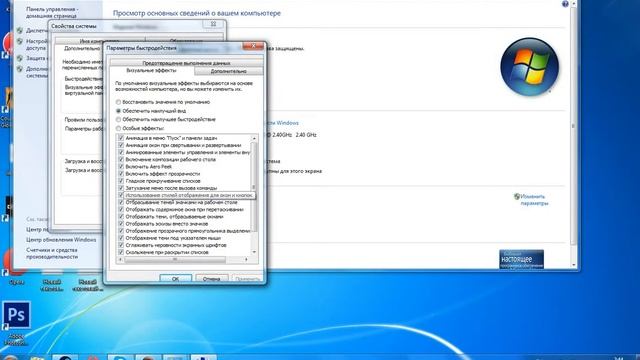Uncheck Отбрасывание теней значками на рабочем столе
The image size is (640, 360).
(121, 202)
